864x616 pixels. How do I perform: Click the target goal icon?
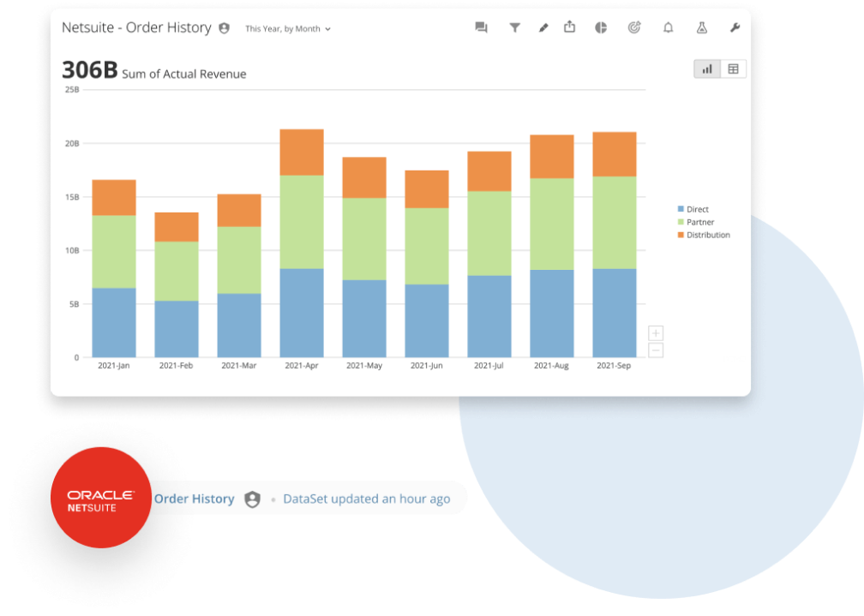click(634, 27)
